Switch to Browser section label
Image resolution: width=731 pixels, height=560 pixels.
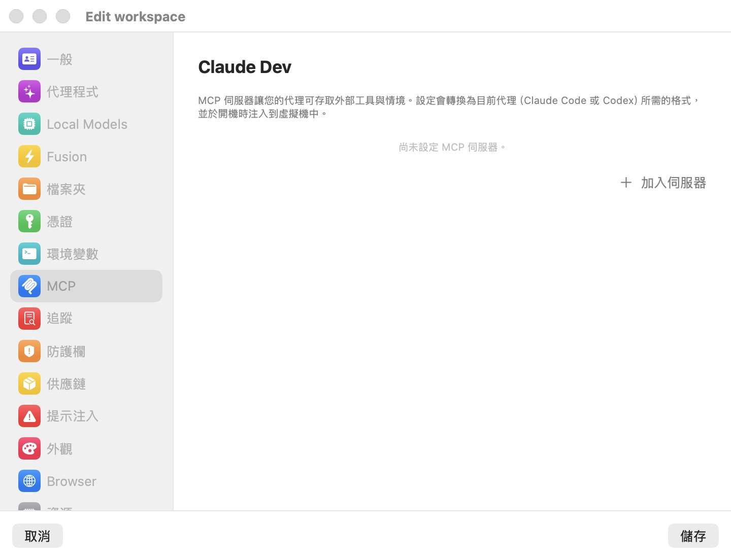[x=72, y=481]
